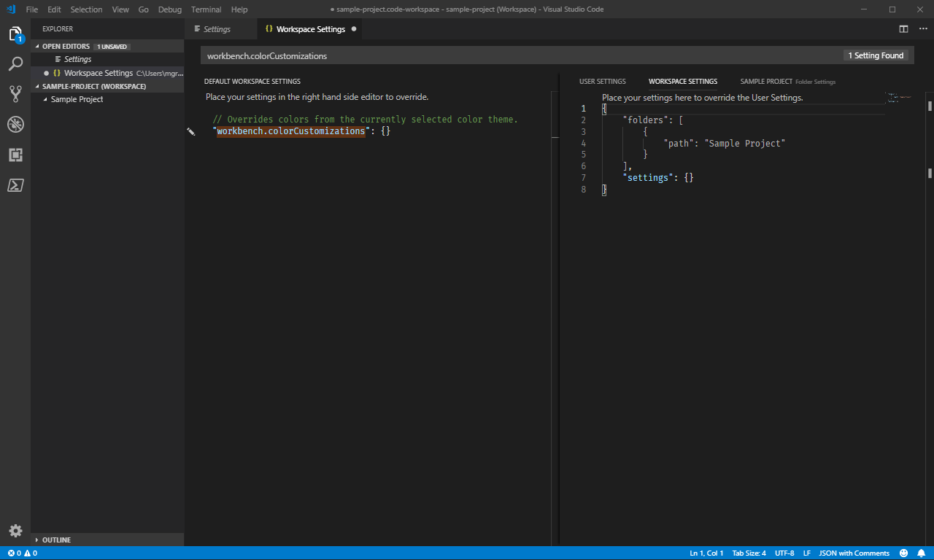Select the User Settings scope tab
Image resolution: width=934 pixels, height=560 pixels.
click(x=603, y=82)
